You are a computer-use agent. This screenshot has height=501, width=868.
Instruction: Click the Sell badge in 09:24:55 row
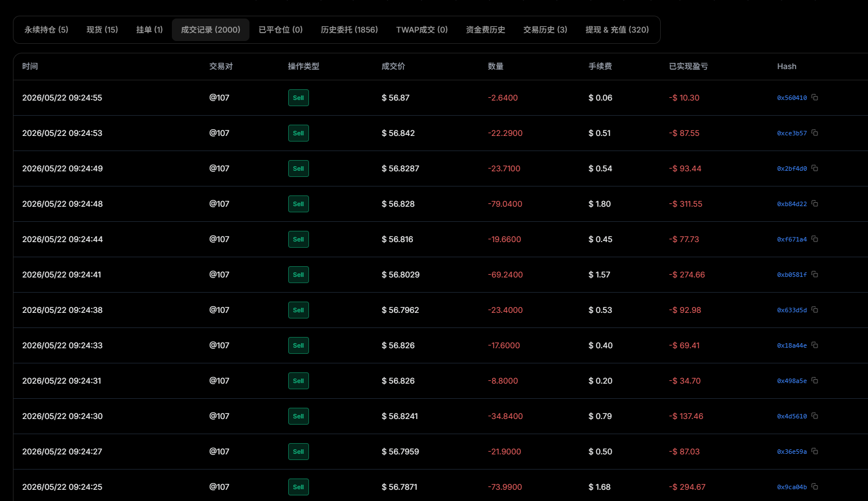click(x=298, y=98)
